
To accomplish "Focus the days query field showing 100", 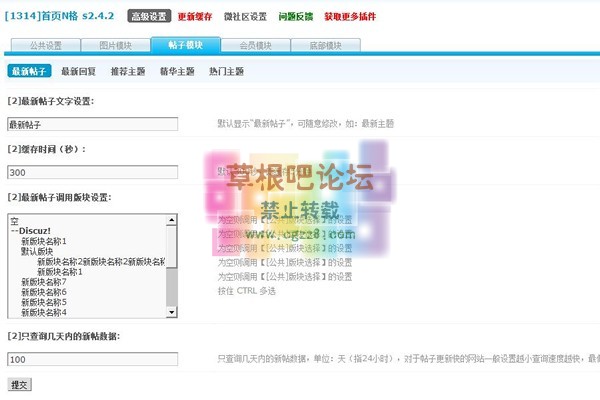I will (x=93, y=359).
